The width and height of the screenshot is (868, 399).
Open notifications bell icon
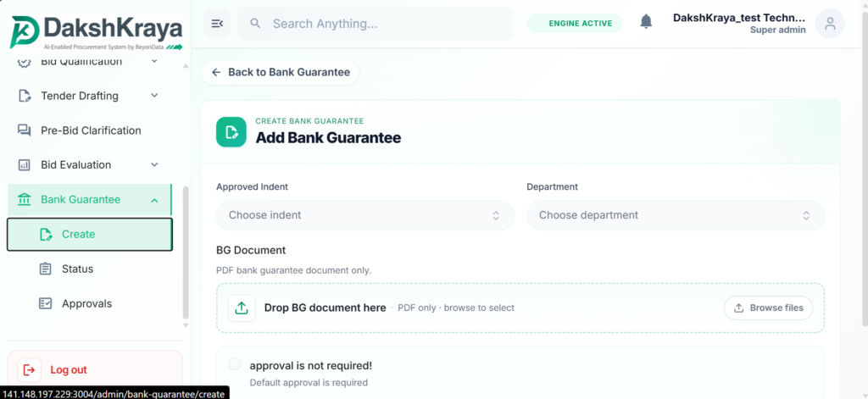pyautogui.click(x=646, y=22)
